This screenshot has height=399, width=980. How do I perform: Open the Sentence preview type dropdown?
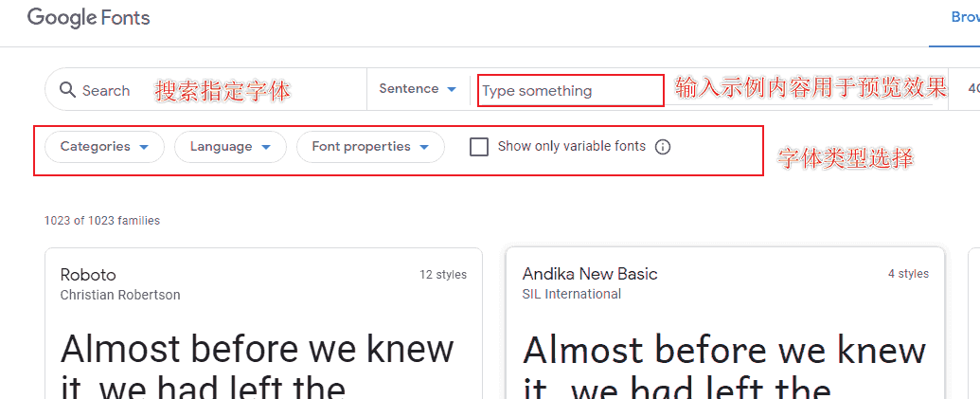(x=418, y=89)
